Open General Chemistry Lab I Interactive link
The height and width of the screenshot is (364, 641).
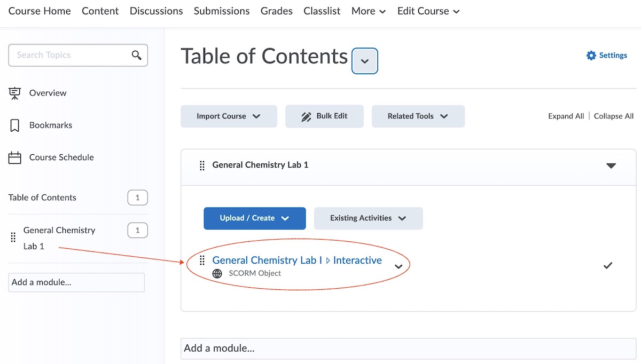tap(296, 260)
